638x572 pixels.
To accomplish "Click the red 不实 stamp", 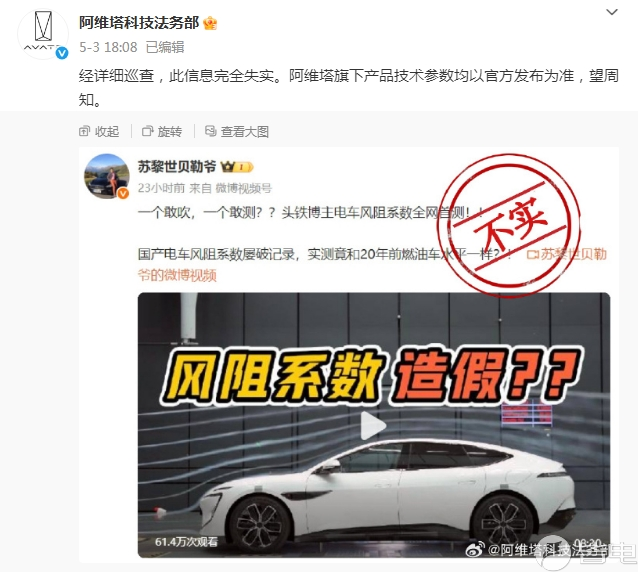I will tap(510, 225).
